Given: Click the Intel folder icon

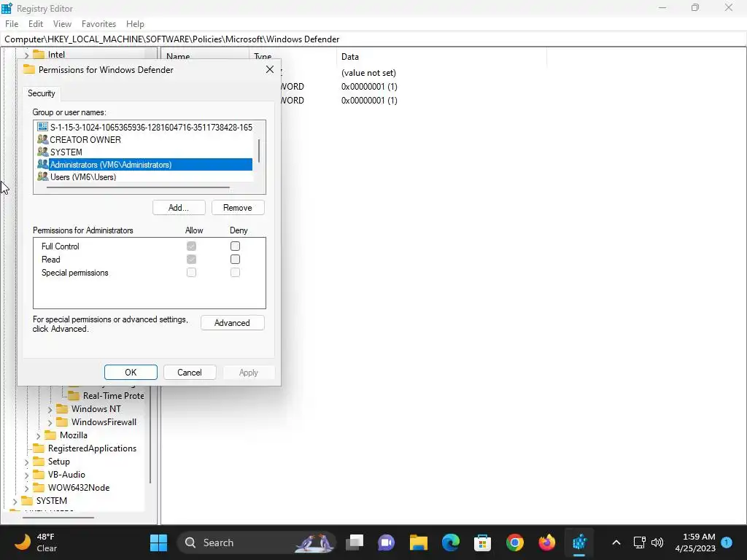Looking at the screenshot, I should click(39, 55).
